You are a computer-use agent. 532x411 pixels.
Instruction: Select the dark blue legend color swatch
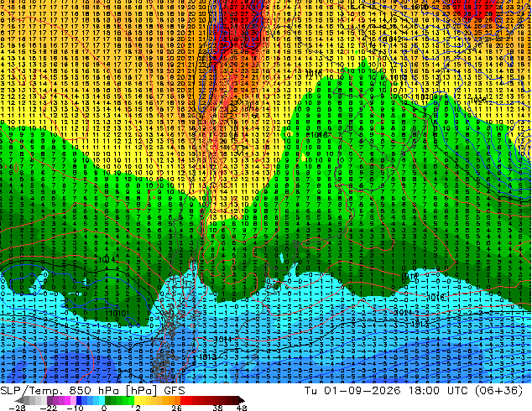pos(79,400)
